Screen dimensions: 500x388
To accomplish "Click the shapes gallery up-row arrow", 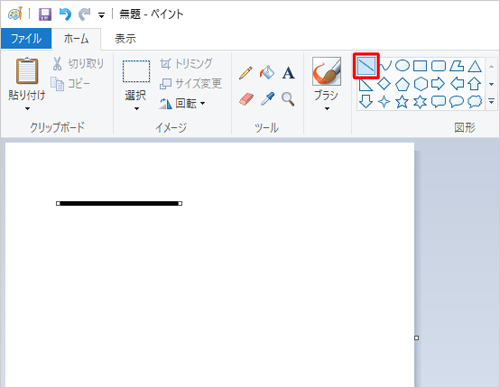I will pos(491,66).
